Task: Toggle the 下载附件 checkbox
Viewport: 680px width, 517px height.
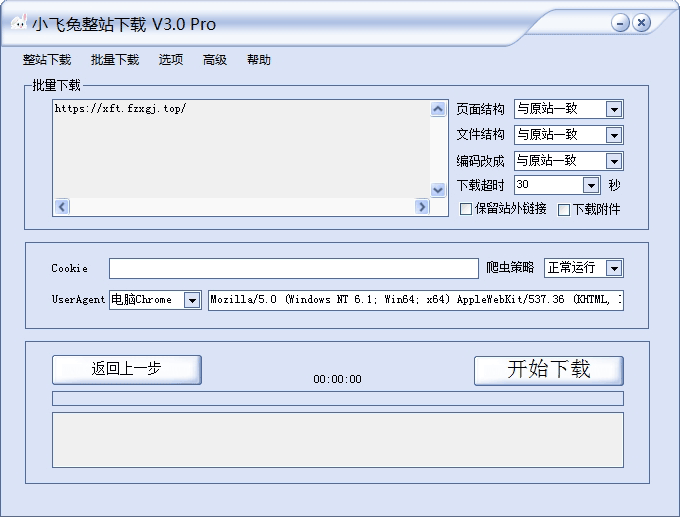Action: point(564,210)
